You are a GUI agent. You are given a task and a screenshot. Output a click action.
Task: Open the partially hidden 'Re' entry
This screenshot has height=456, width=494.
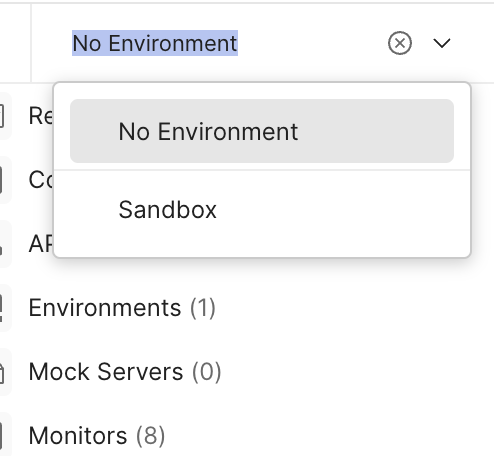click(41, 116)
